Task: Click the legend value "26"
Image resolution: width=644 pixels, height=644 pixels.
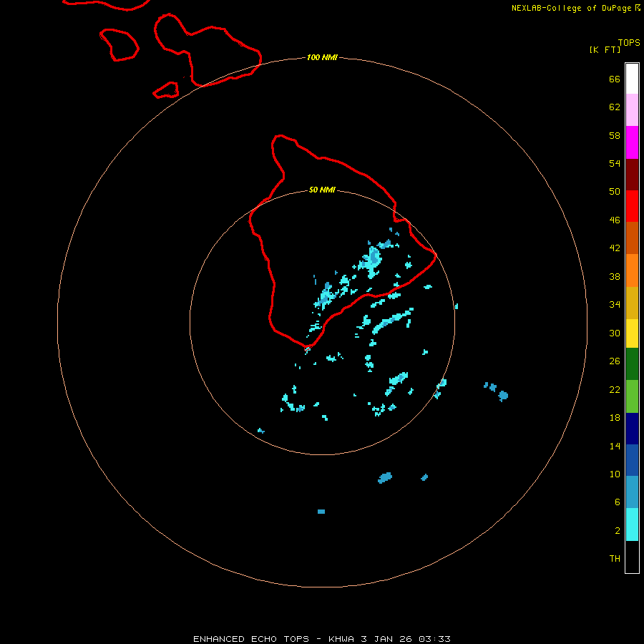Action: (615, 361)
